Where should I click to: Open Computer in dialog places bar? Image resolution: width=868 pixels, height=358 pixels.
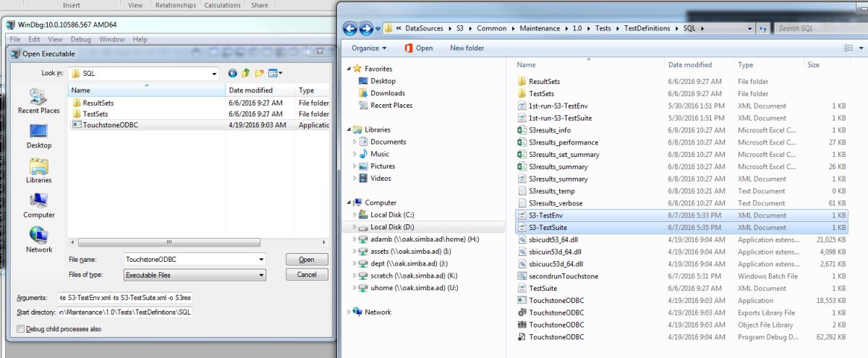coord(39,205)
